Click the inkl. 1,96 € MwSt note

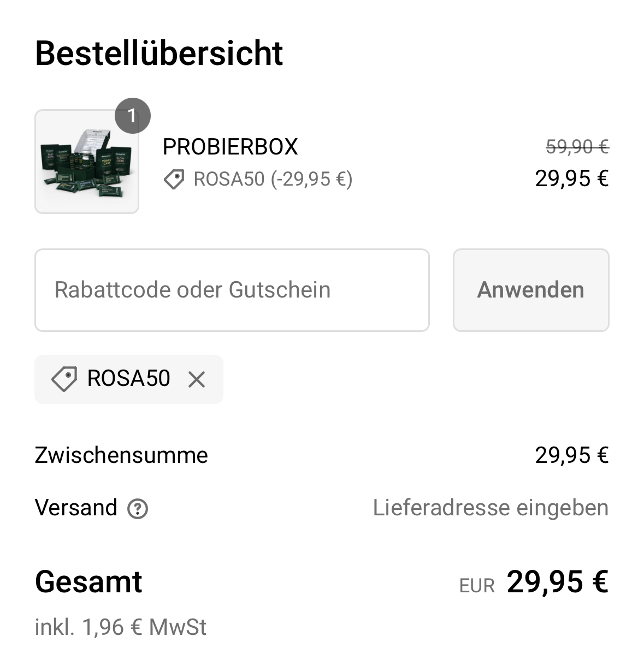pos(121,627)
